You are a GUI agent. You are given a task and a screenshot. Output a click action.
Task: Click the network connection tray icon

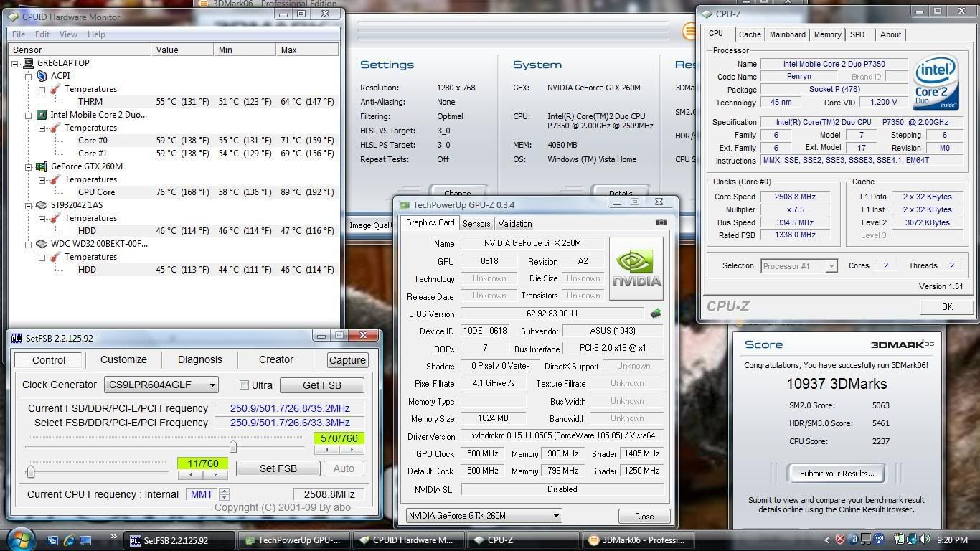click(912, 540)
